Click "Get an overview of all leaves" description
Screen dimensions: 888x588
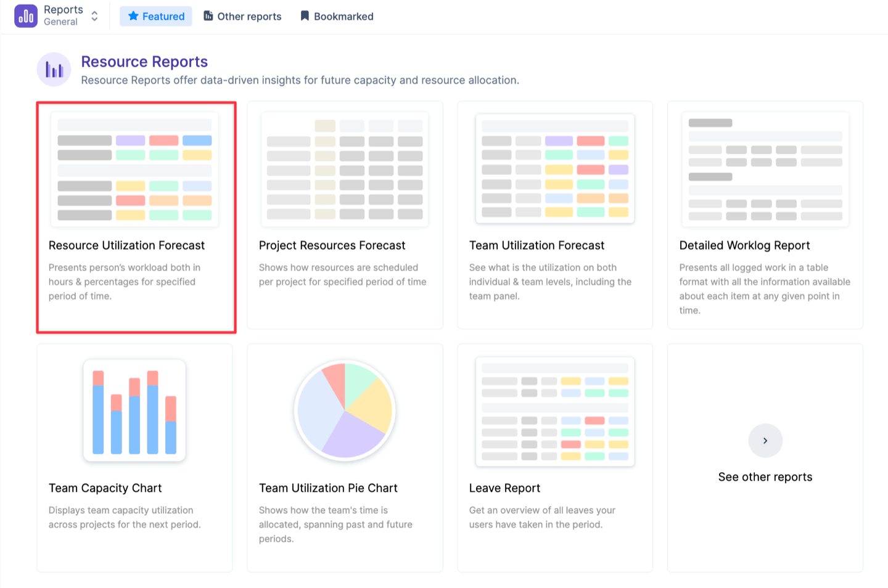coord(542,518)
